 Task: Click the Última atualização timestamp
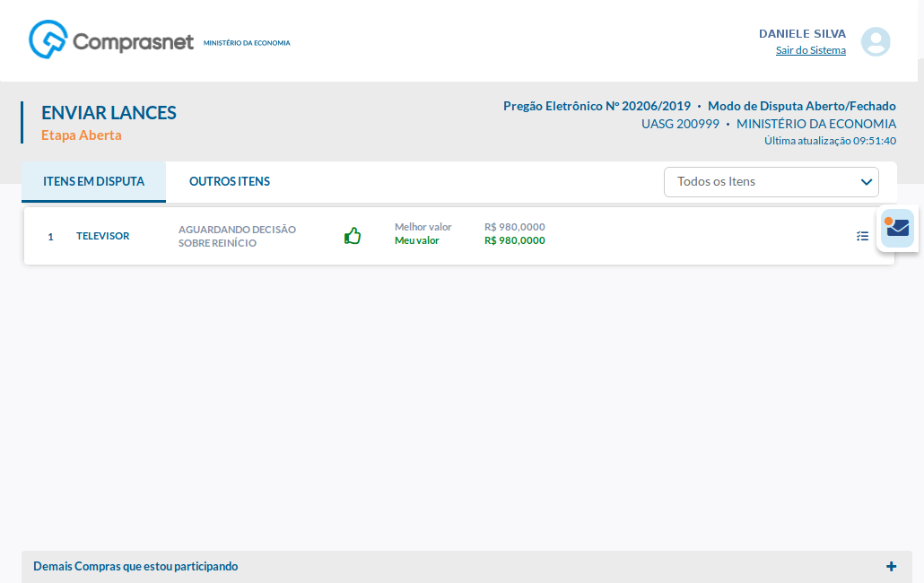830,141
